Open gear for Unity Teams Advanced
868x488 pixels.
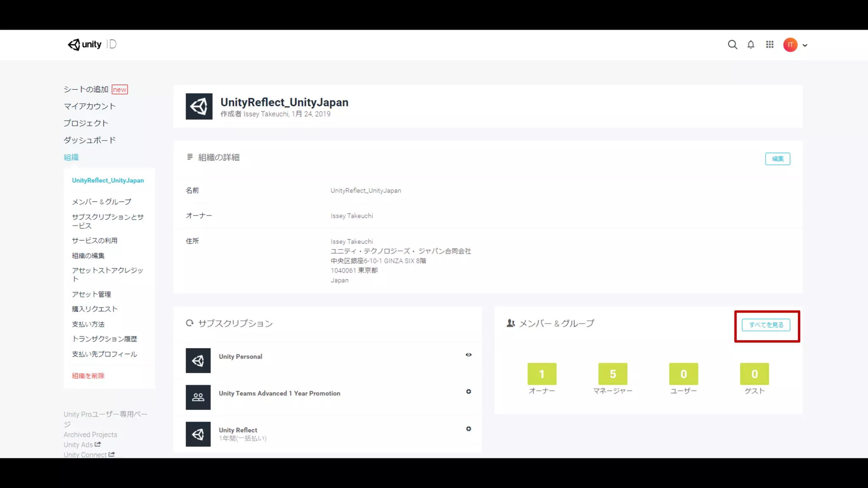(468, 391)
